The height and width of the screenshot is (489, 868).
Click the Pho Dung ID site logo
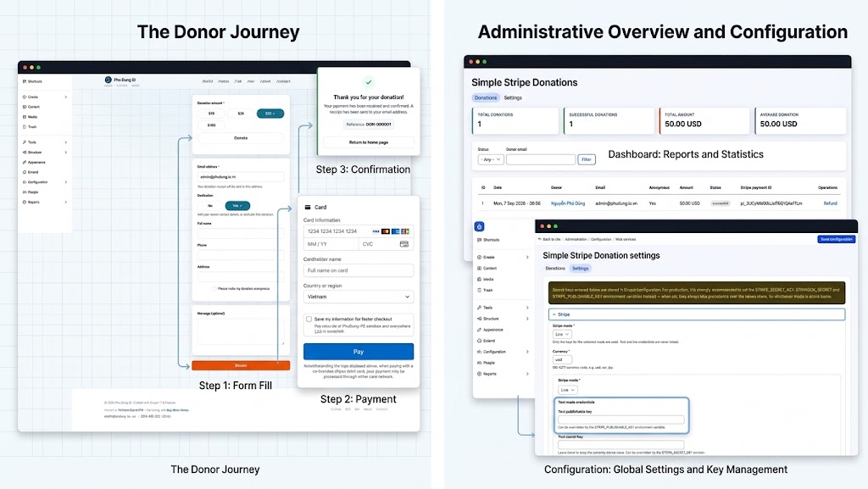[108, 81]
